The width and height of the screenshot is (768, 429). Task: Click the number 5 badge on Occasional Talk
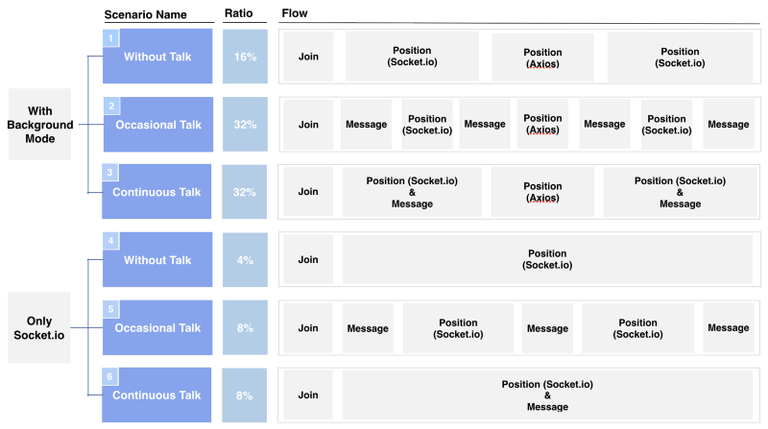click(111, 309)
